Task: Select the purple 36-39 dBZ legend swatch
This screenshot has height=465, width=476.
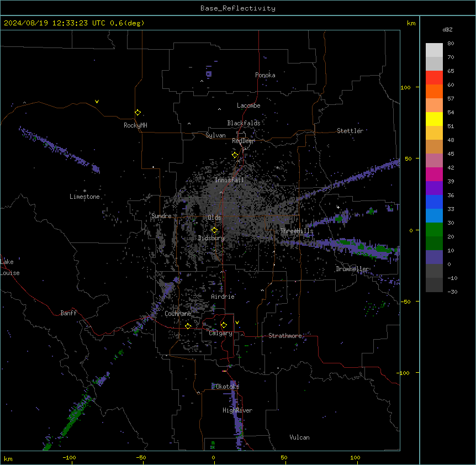Action: pyautogui.click(x=434, y=188)
